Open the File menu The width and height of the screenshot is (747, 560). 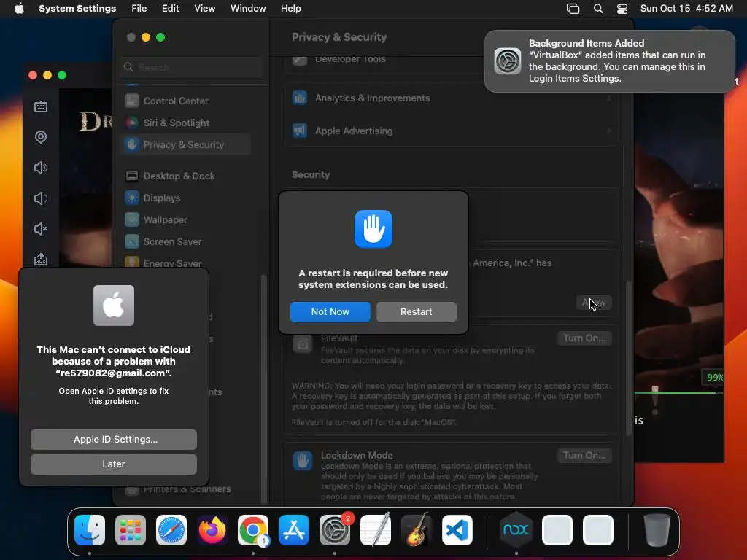tap(139, 9)
